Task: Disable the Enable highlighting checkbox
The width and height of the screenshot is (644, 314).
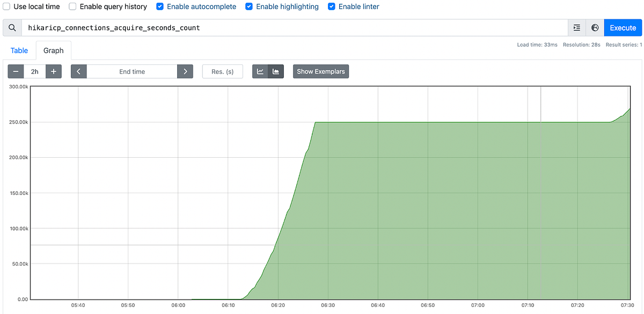Action: [x=248, y=6]
